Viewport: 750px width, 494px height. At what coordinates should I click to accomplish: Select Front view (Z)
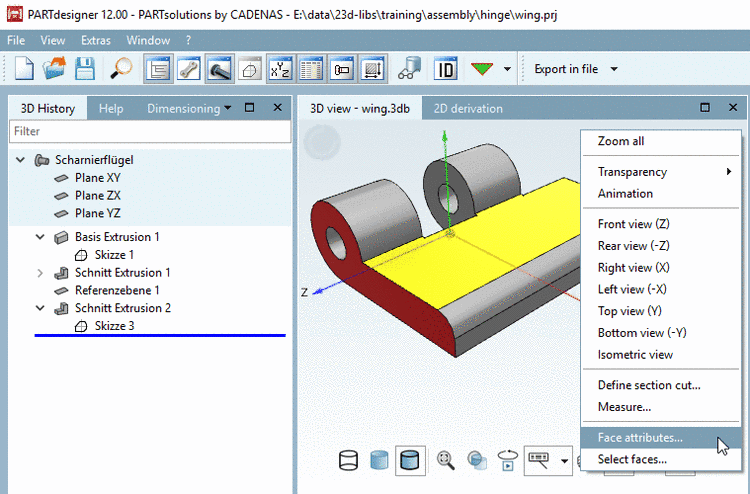661,224
